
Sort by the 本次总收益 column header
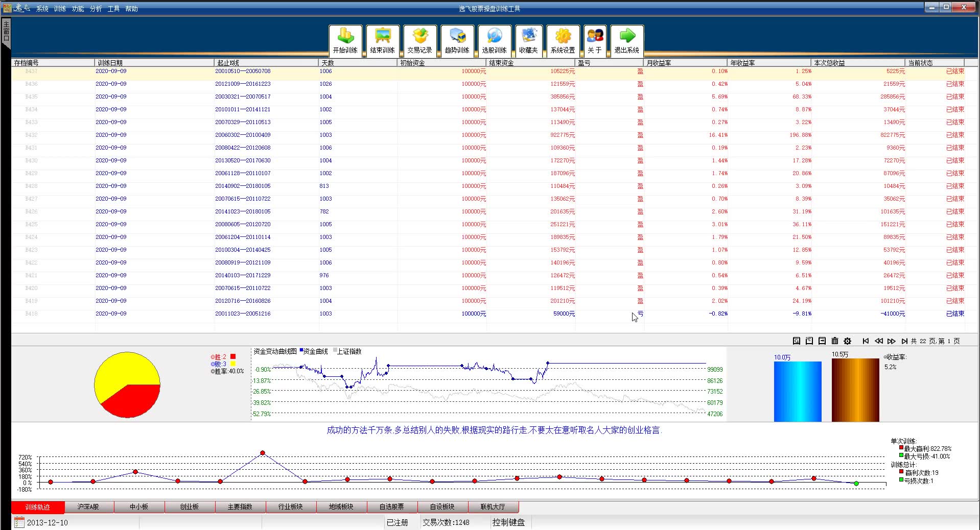[x=858, y=63]
